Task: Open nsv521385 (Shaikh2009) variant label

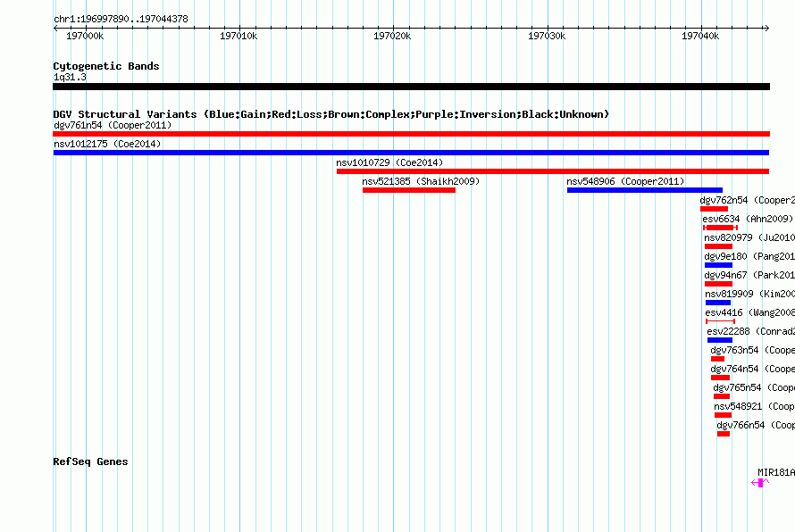Action: click(x=421, y=181)
